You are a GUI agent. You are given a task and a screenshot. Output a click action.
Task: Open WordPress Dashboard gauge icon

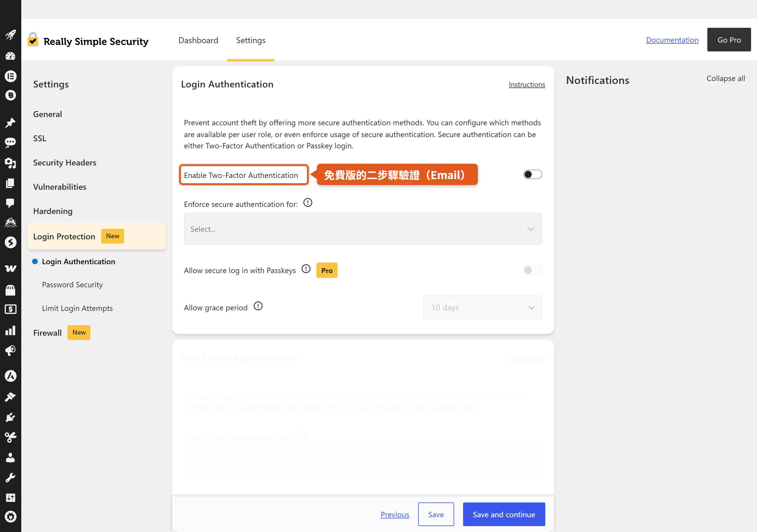[11, 56]
